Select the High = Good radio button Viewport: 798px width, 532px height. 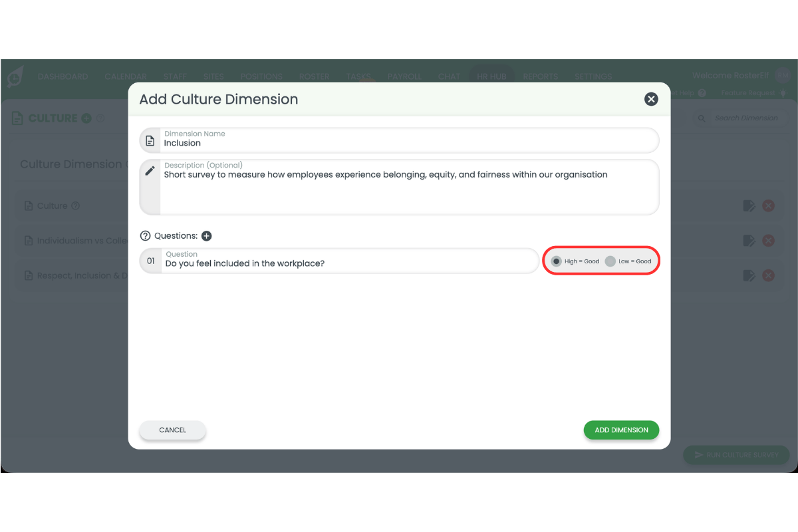[556, 261]
